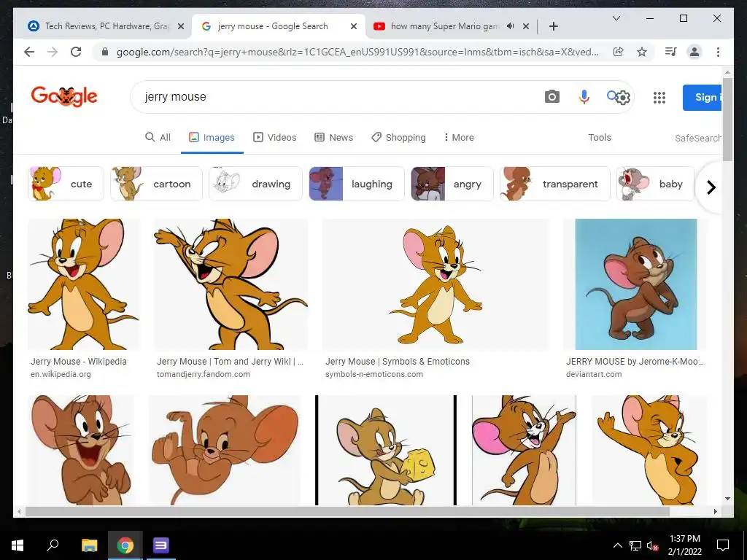Share this page via address bar icon
This screenshot has width=747, height=560.
coord(619,52)
